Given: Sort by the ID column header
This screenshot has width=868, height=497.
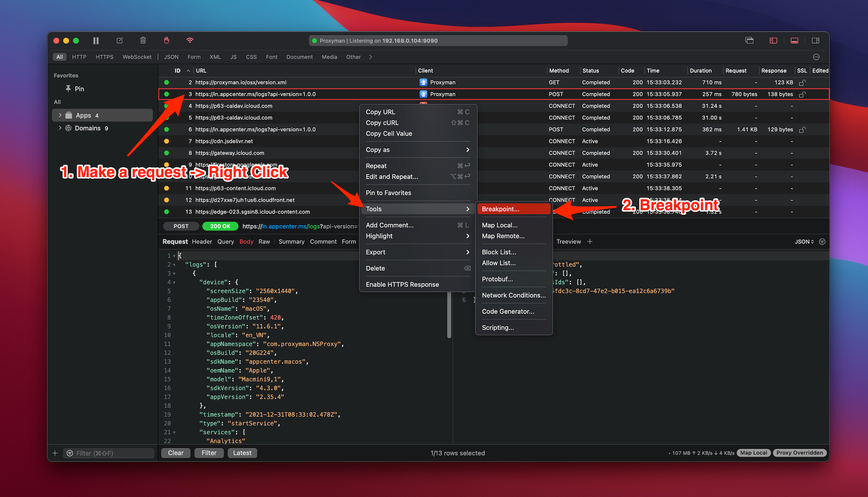Looking at the screenshot, I should tap(178, 71).
